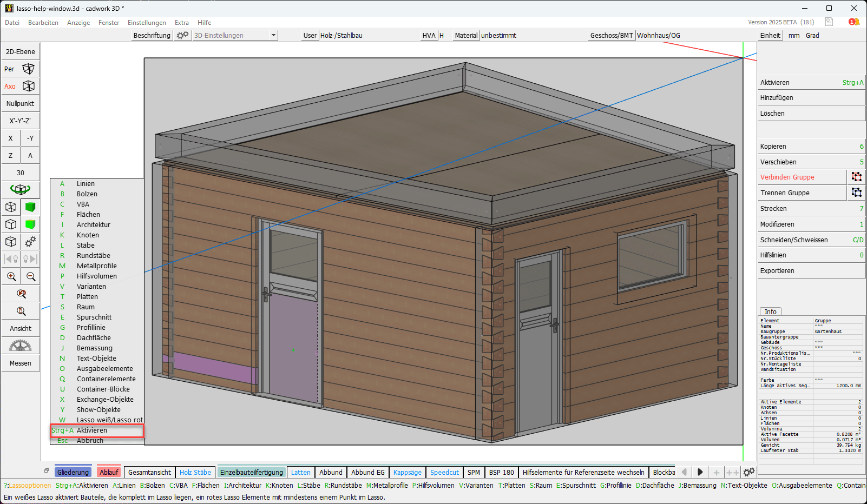Click the Nullpunkt button
867x504 pixels.
(21, 104)
